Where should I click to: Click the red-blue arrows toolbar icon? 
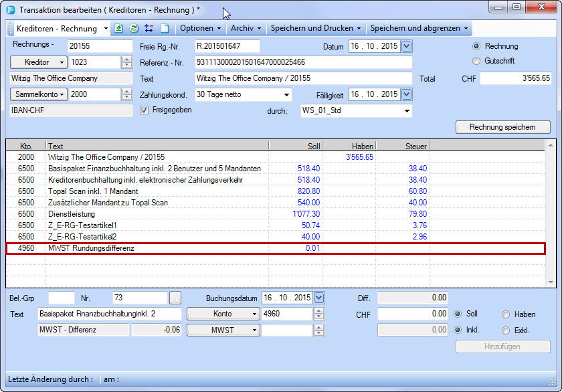pyautogui.click(x=149, y=29)
